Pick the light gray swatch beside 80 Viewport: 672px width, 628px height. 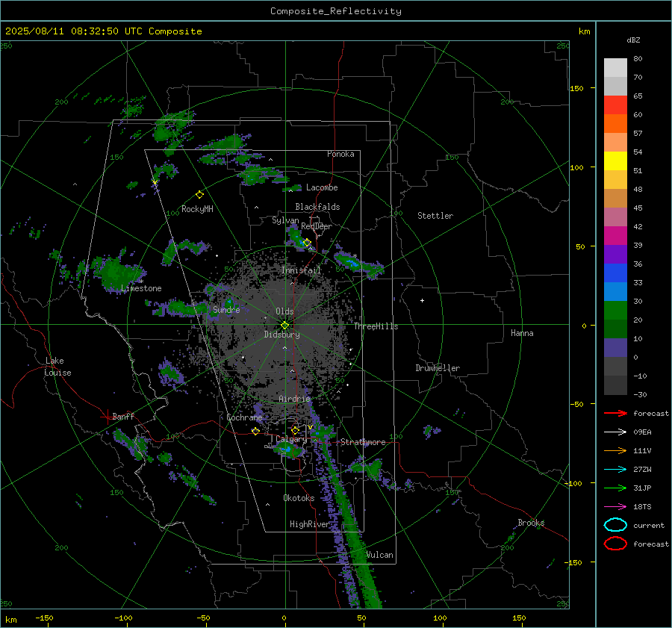pos(615,68)
